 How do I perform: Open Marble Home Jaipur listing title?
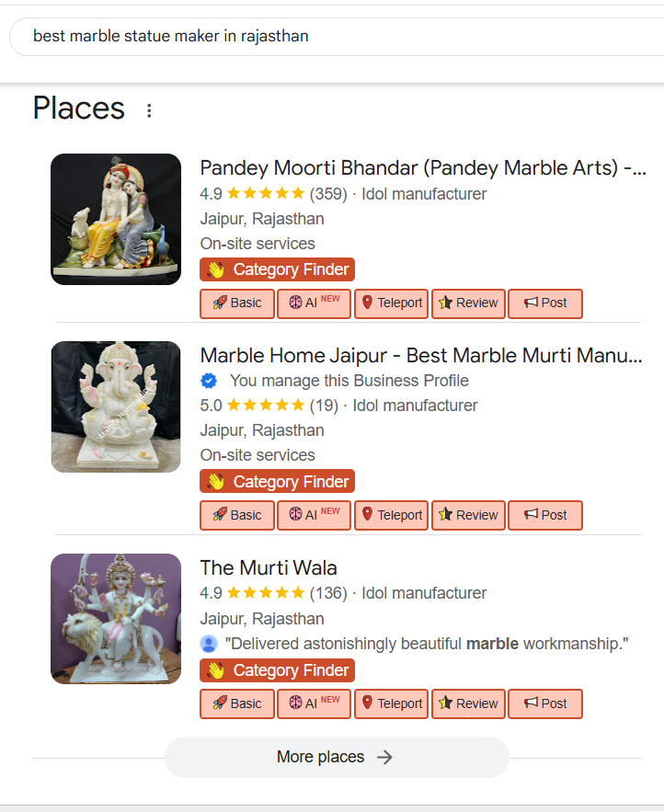420,356
